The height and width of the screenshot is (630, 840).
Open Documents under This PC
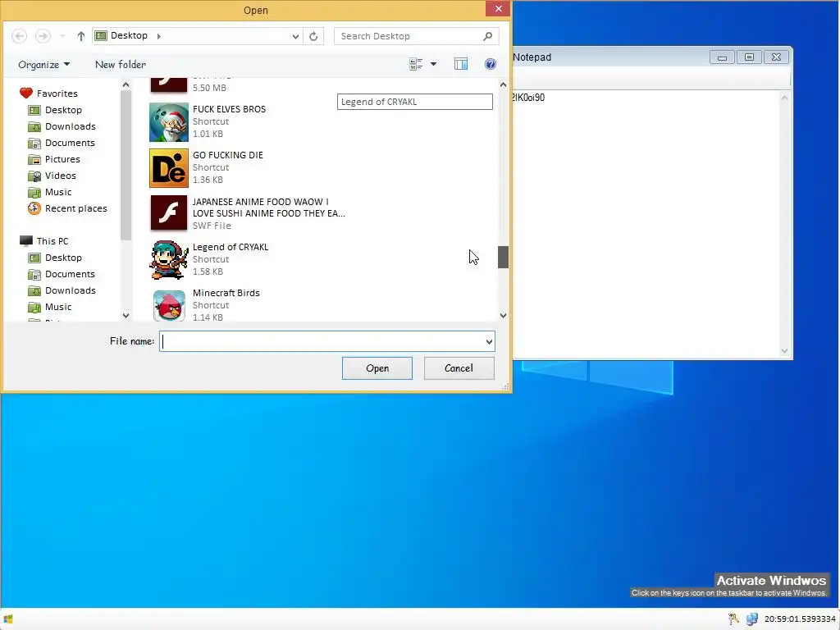[62, 274]
